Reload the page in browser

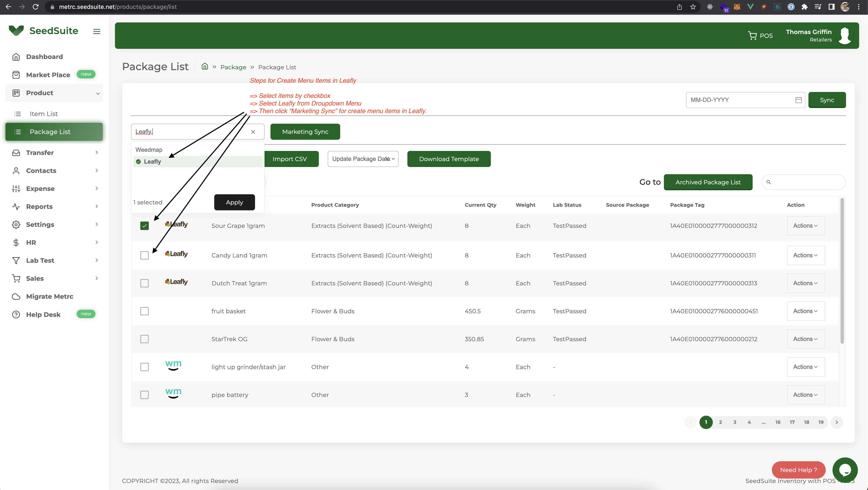tap(35, 7)
